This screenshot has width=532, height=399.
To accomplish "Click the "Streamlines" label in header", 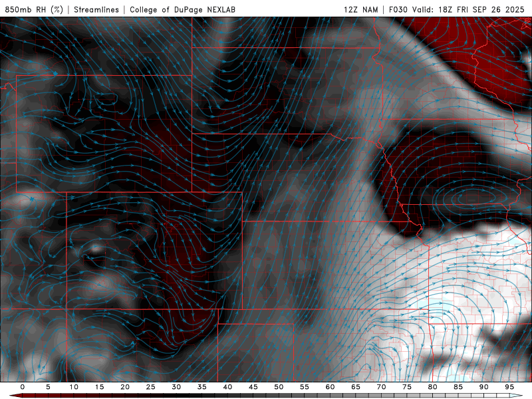I will click(96, 9).
